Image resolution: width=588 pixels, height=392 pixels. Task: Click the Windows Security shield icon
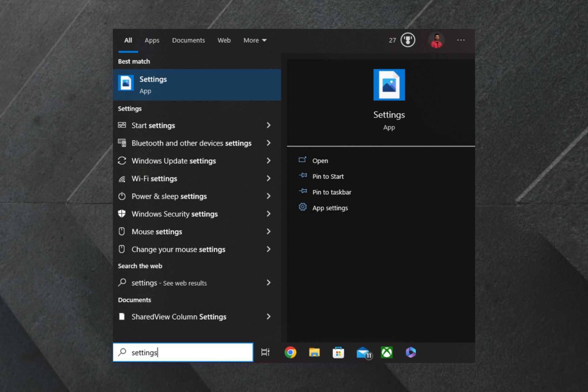(122, 214)
